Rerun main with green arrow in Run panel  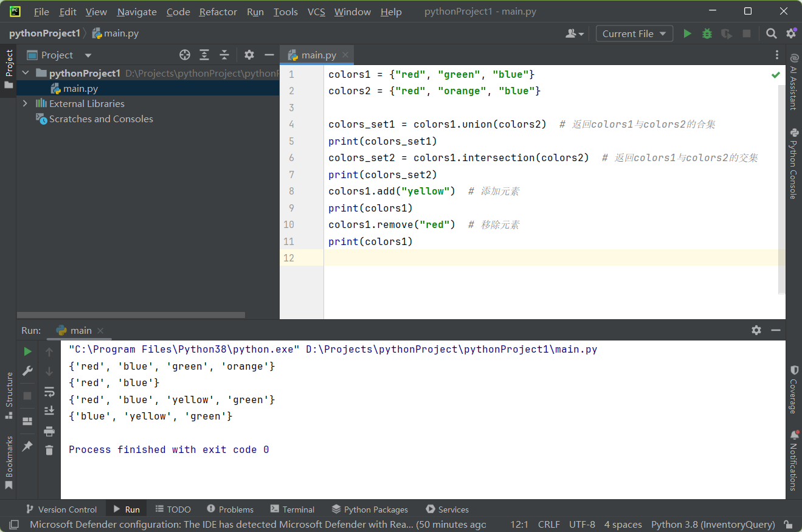[x=27, y=351]
